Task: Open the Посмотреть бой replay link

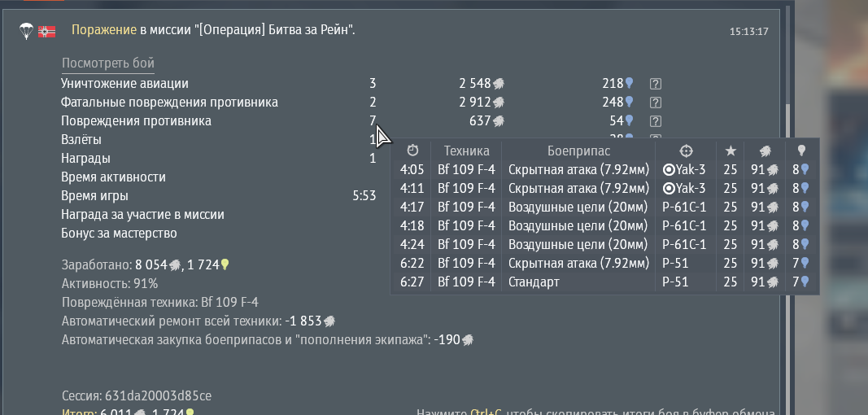Action: [108, 64]
